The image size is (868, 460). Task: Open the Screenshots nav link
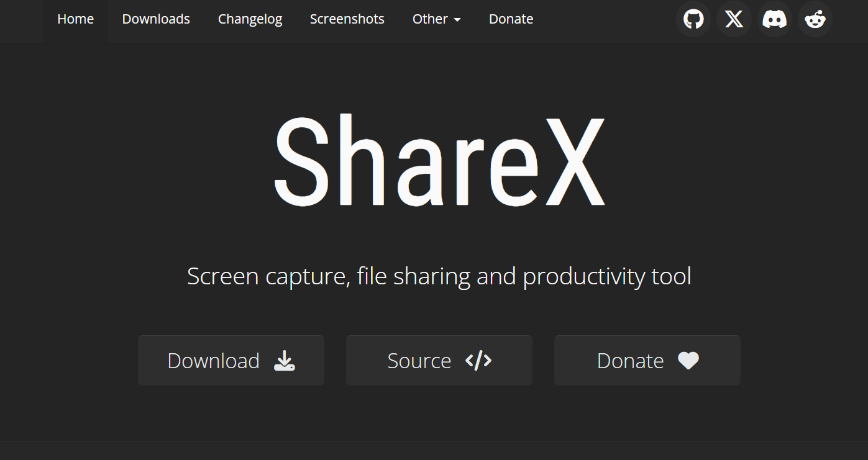(347, 19)
